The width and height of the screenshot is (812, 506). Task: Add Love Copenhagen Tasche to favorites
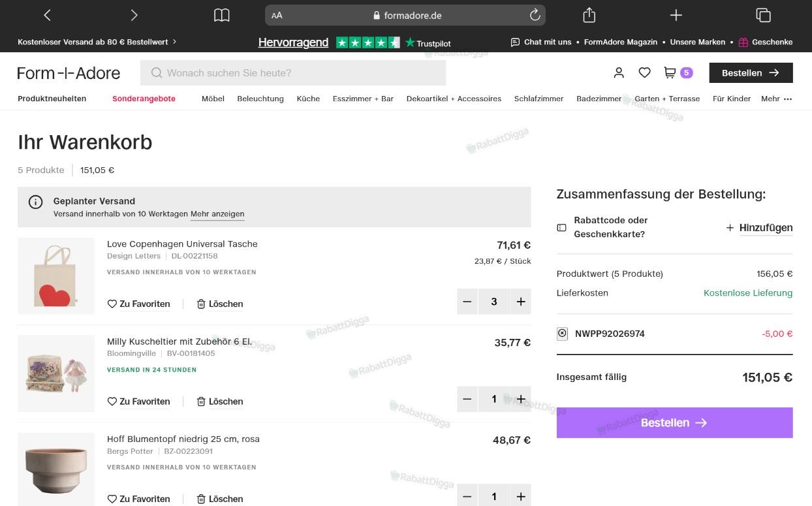pos(138,304)
